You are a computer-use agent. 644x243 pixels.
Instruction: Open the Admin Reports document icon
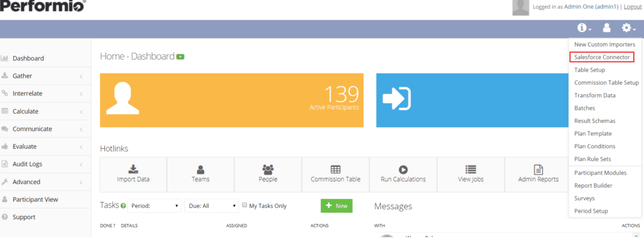point(538,170)
